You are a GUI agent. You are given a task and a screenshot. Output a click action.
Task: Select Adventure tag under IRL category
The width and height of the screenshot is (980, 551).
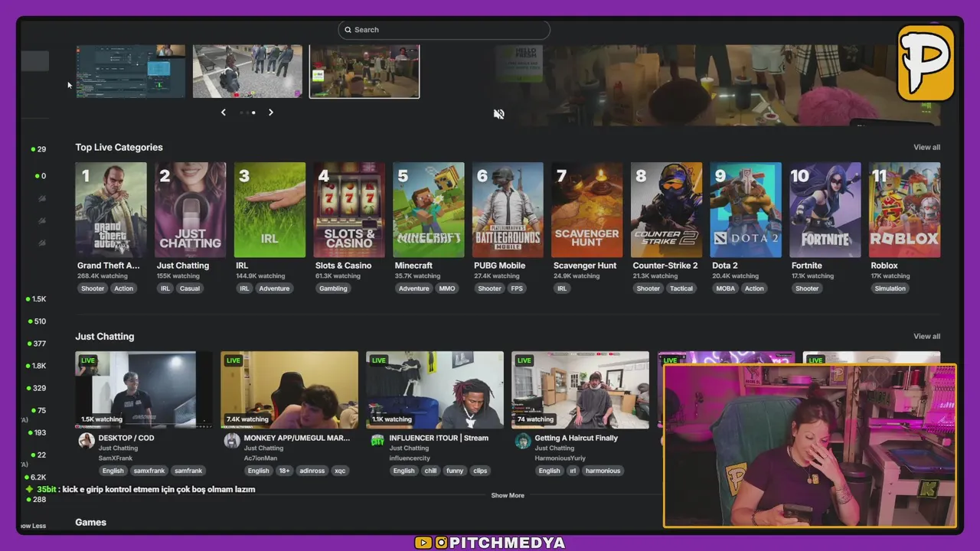pos(274,289)
